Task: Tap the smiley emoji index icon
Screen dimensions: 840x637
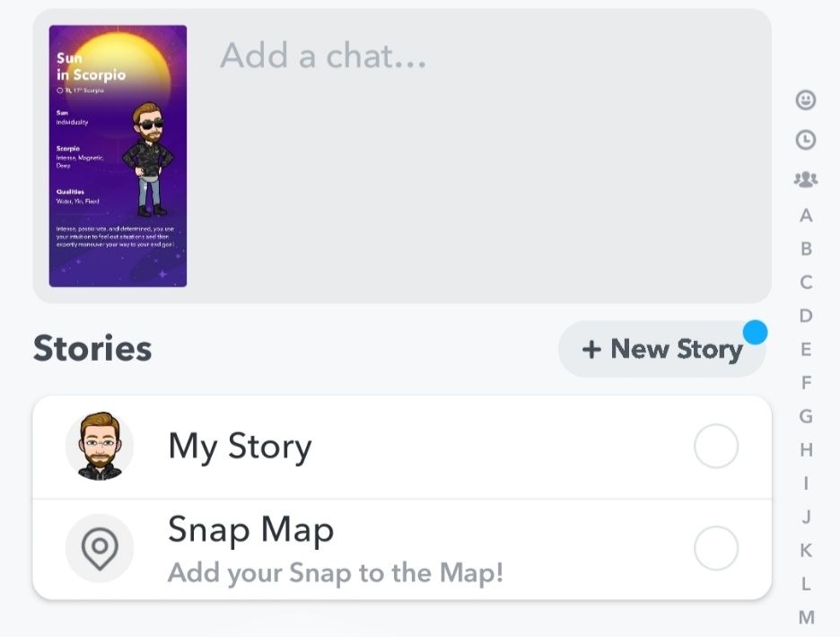Action: pos(806,100)
